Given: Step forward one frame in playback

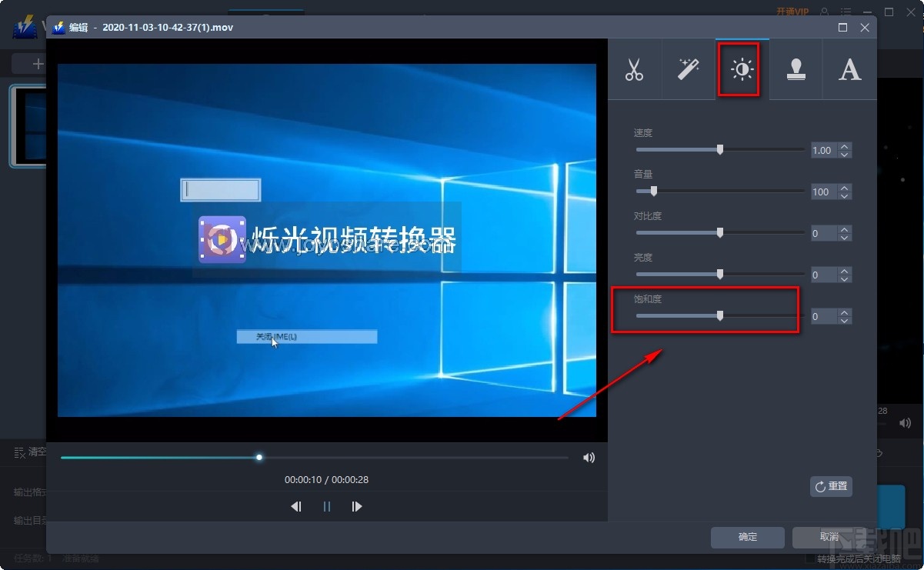Looking at the screenshot, I should 356,506.
